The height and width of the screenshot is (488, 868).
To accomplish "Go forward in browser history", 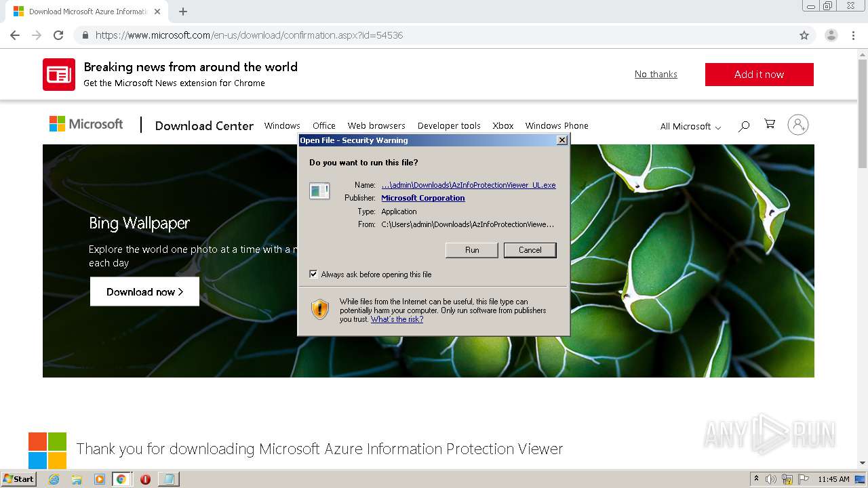I will (37, 35).
